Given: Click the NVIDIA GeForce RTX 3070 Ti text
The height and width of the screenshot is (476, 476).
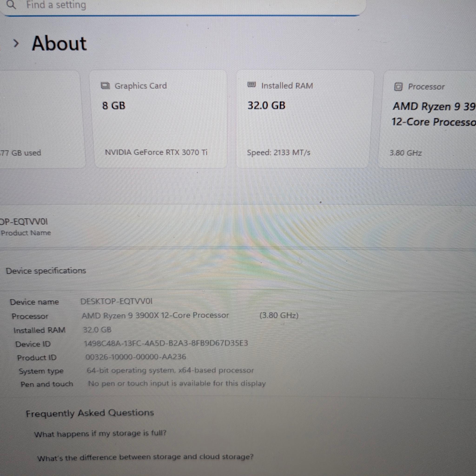Looking at the screenshot, I should pos(156,152).
